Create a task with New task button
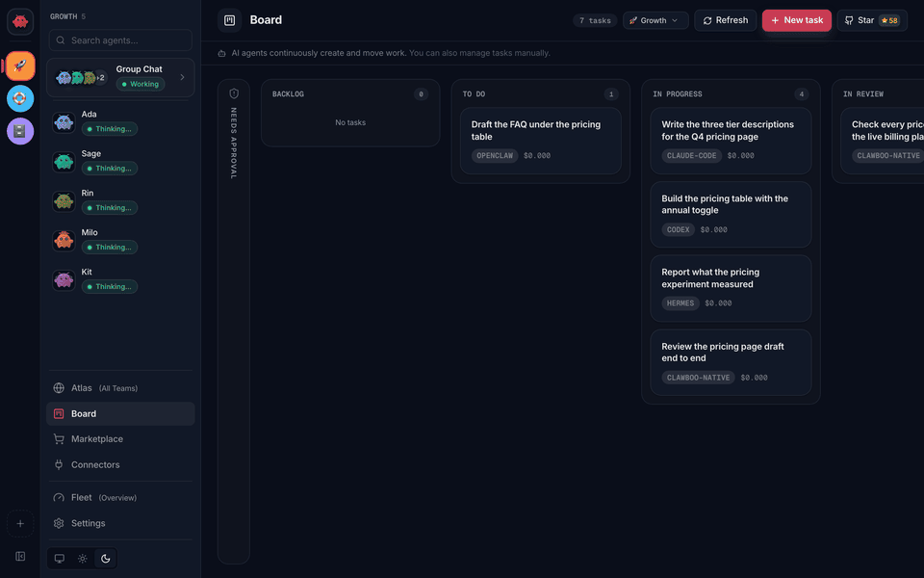The image size is (924, 578). pyautogui.click(x=797, y=20)
